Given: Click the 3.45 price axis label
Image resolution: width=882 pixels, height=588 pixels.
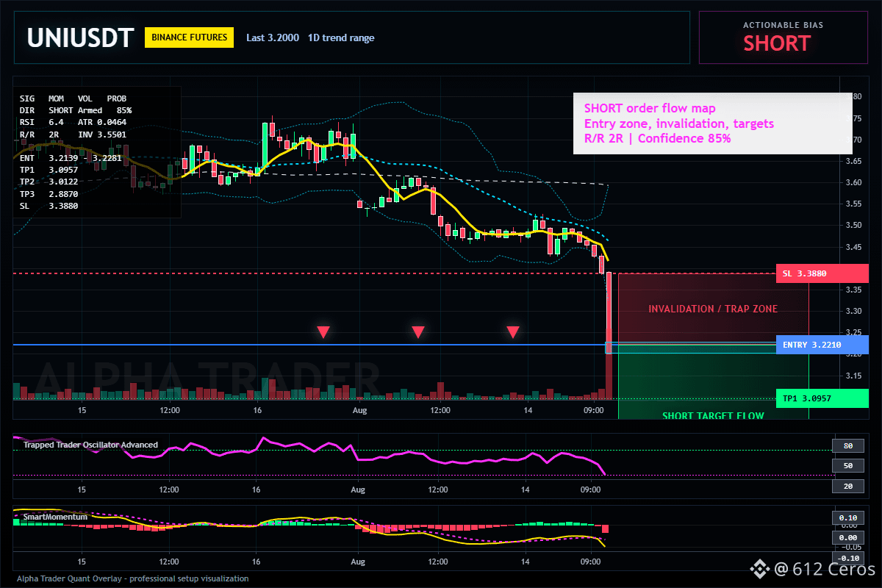Looking at the screenshot, I should [x=853, y=247].
